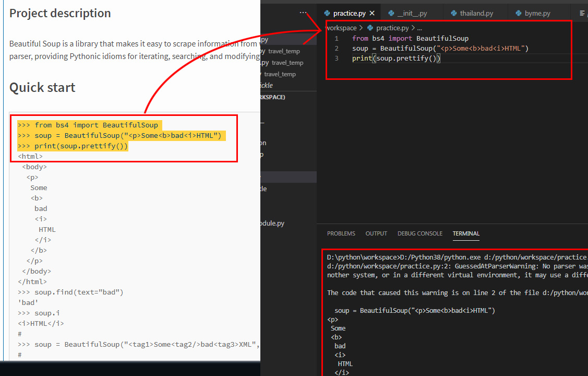This screenshot has height=376, width=588.
Task: Click editor line 1 'from bs4 import BeautifulSoup'
Action: click(410, 38)
